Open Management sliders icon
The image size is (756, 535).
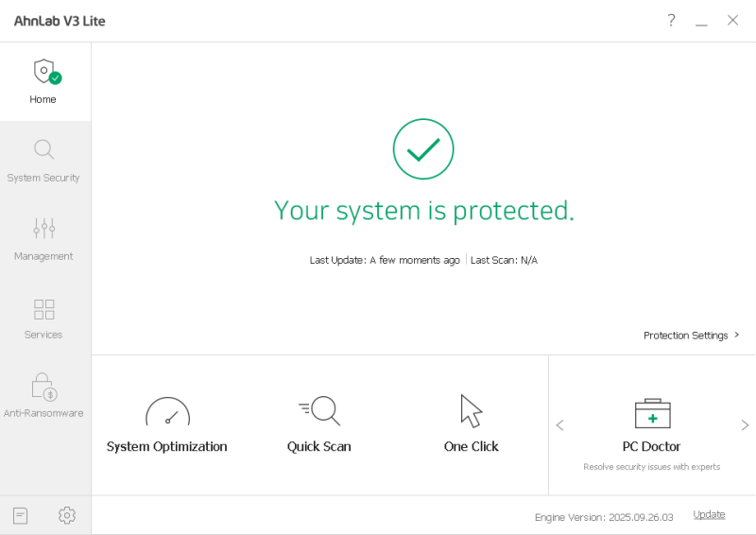point(44,229)
